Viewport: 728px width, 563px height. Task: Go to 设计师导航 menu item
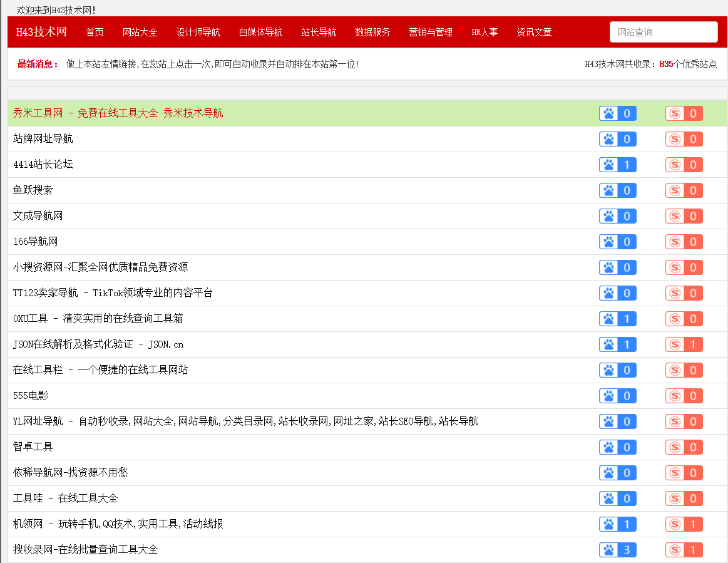pyautogui.click(x=198, y=32)
